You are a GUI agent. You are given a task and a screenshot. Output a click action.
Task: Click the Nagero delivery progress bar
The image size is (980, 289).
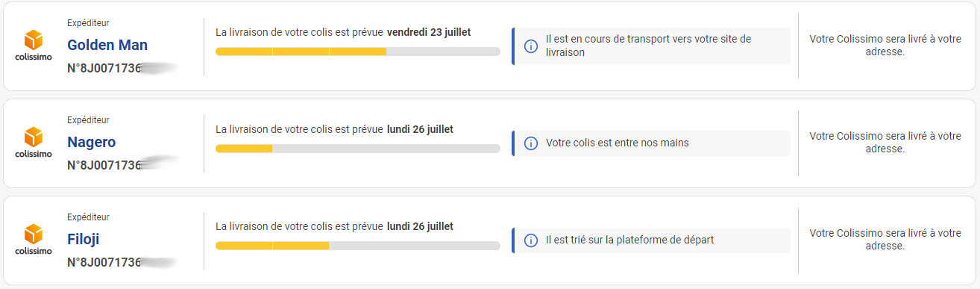358,149
